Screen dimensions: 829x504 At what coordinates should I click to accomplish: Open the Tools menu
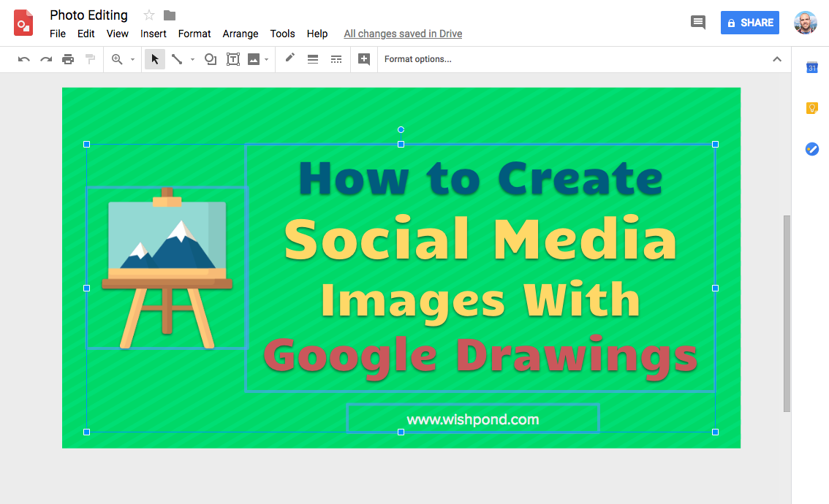pos(282,34)
